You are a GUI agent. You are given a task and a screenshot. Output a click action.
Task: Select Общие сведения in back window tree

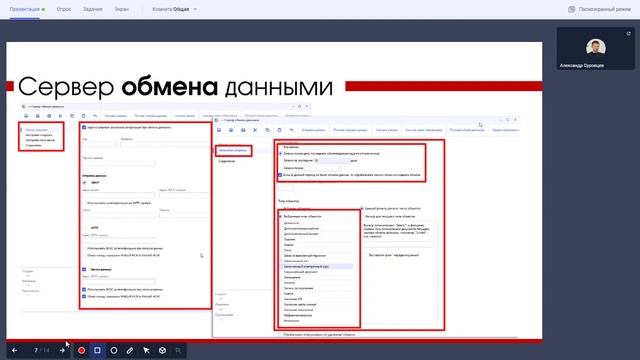pyautogui.click(x=37, y=130)
